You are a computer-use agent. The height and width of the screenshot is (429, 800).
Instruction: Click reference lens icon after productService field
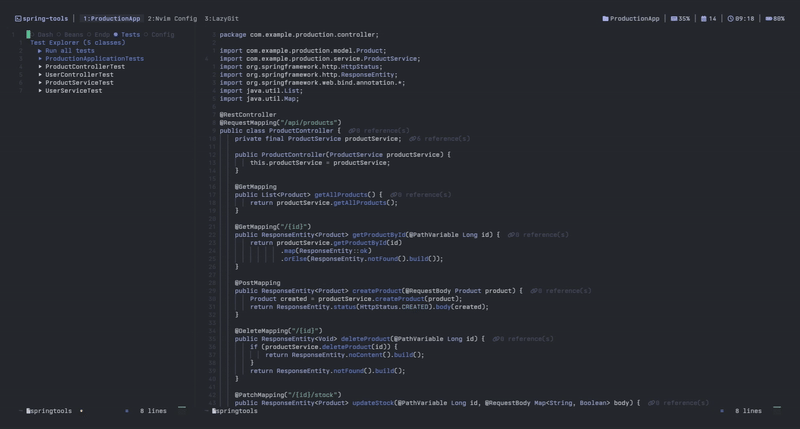coord(412,139)
